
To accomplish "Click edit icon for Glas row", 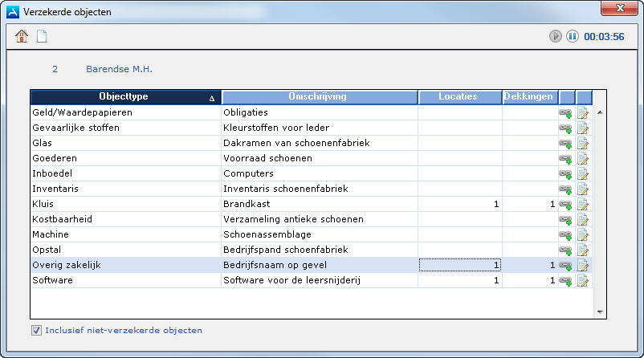I will [x=583, y=144].
